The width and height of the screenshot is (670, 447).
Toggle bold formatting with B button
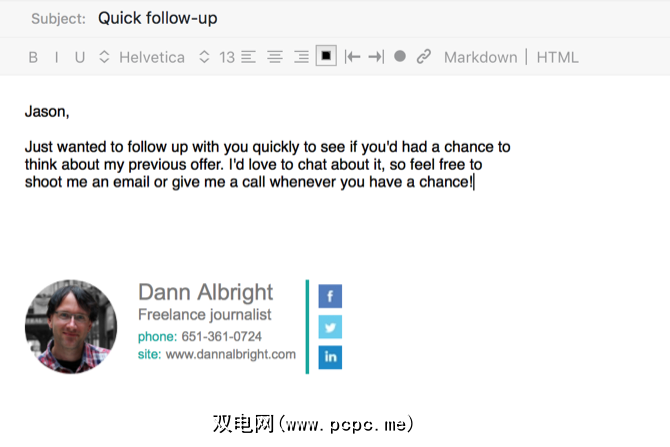point(33,57)
